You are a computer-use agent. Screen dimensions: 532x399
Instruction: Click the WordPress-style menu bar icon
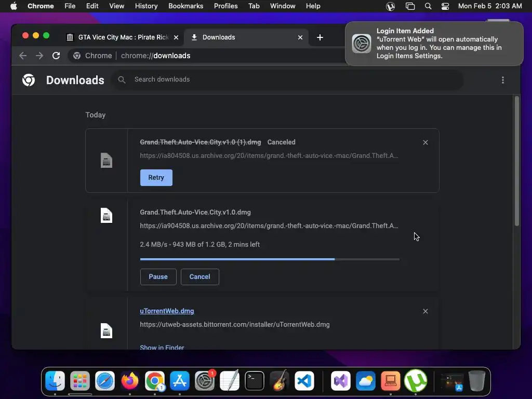click(x=390, y=6)
